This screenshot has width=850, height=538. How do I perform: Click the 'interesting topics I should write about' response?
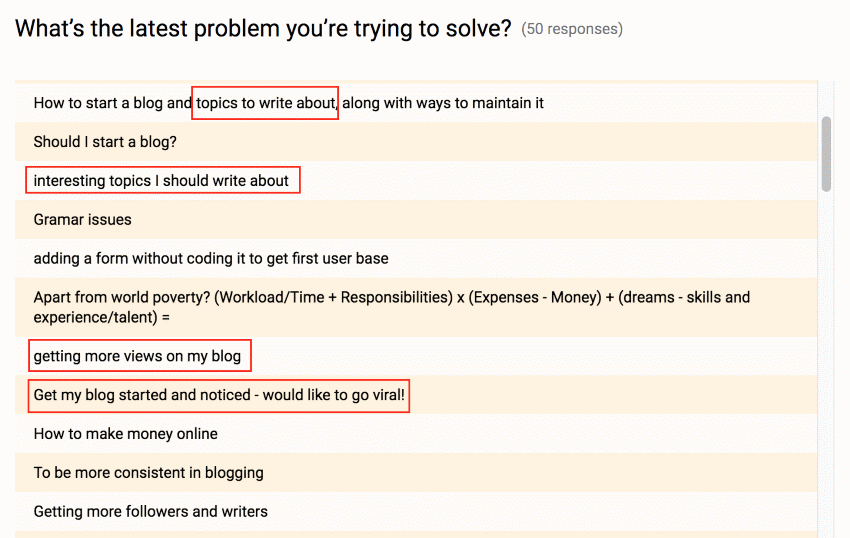[416, 181]
